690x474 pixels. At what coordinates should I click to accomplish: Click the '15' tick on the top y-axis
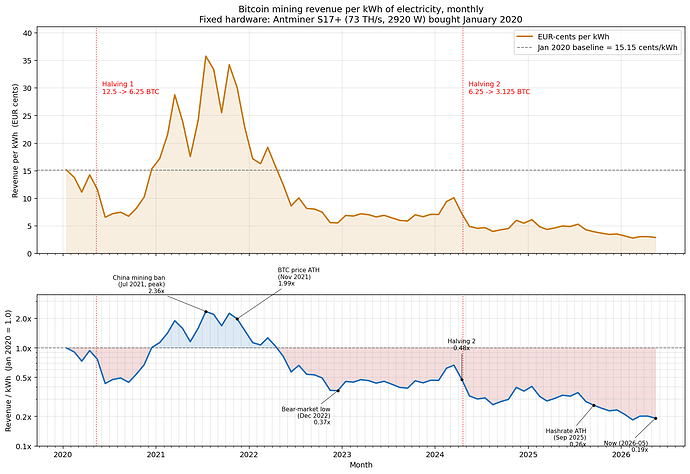click(28, 171)
